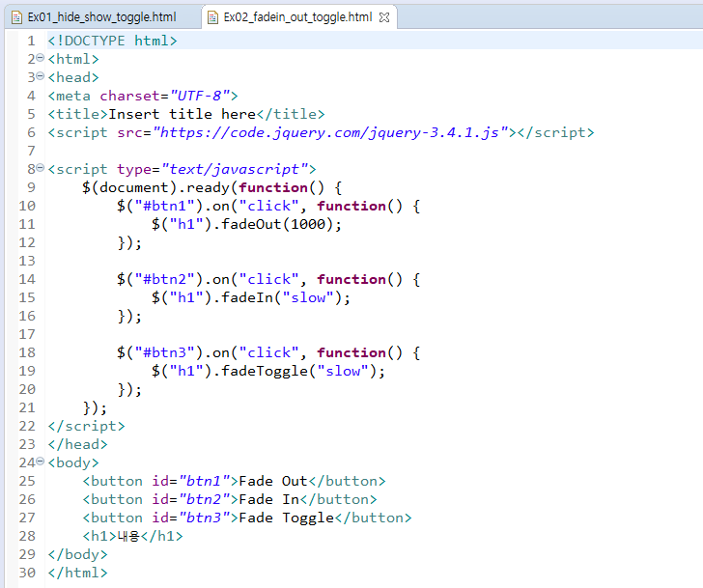Viewport: 703px width, 588px height.
Task: Click the UTF-8 charset value
Action: [x=200, y=96]
